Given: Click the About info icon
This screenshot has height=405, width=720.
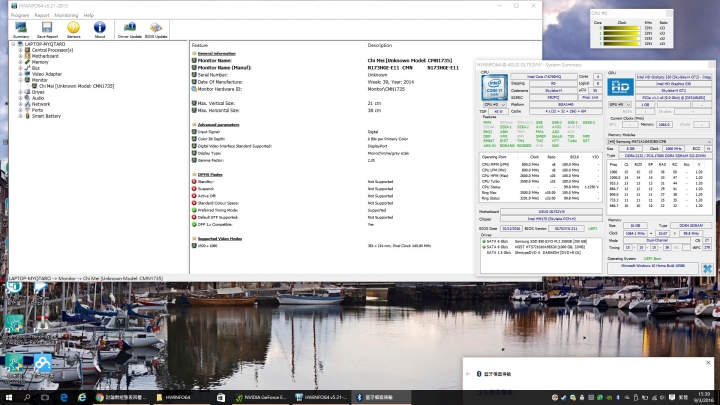Looking at the screenshot, I should [100, 30].
